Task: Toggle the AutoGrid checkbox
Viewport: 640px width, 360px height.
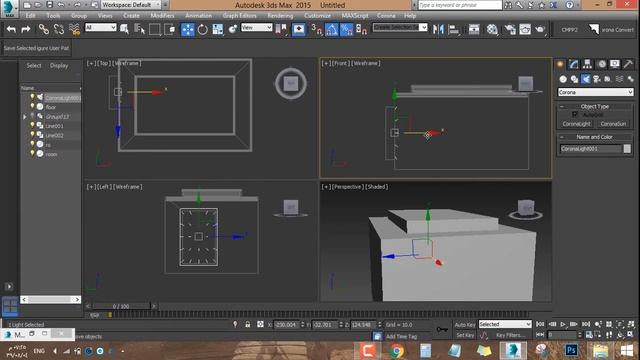Action: pos(575,115)
